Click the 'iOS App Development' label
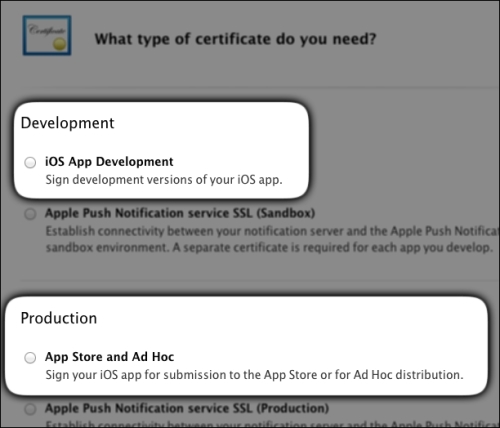The height and width of the screenshot is (428, 500). (109, 162)
